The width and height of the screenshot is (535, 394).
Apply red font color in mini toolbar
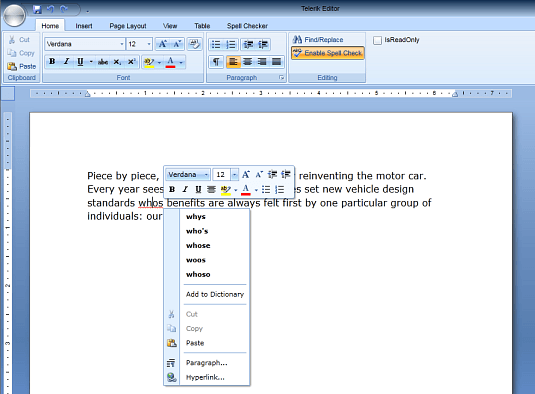click(x=246, y=189)
